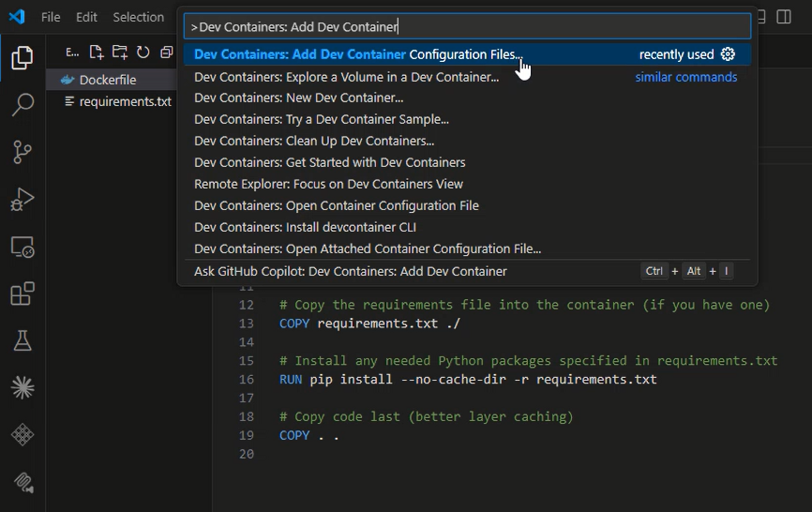Open Remote Explorer view
This screenshot has height=512, width=812.
coord(23,247)
